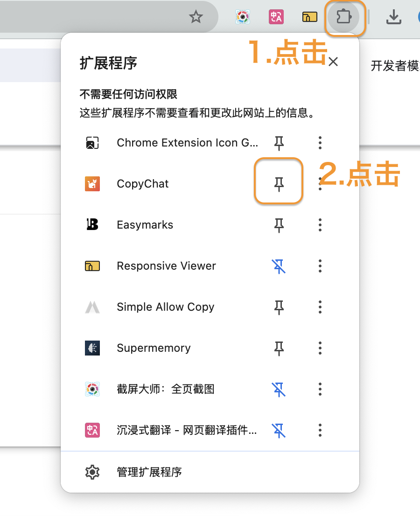Click the bookmark star icon
The width and height of the screenshot is (420, 516).
196,17
